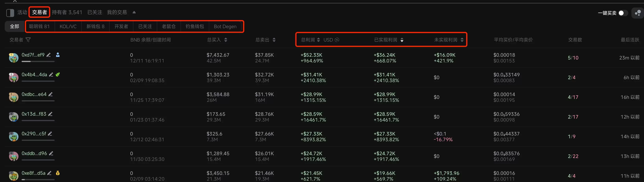
Task: Switch to the 持有者 3,541 tab
Action: 67,12
